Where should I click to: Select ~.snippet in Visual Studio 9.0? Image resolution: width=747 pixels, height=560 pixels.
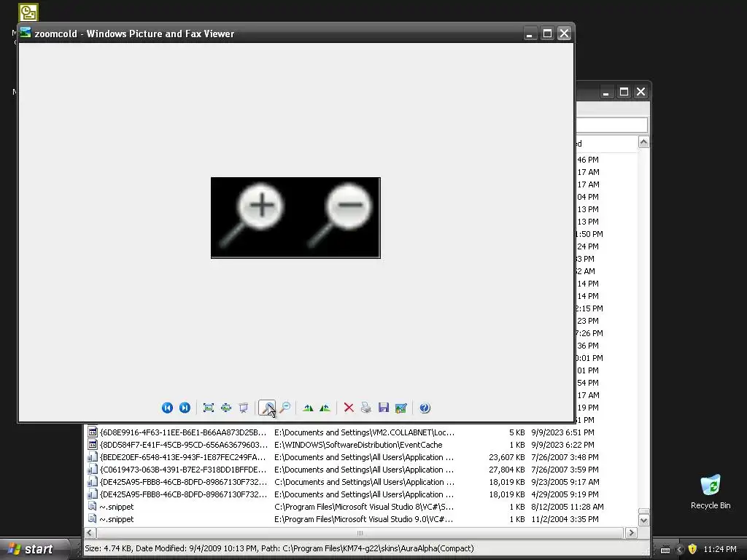point(361,519)
